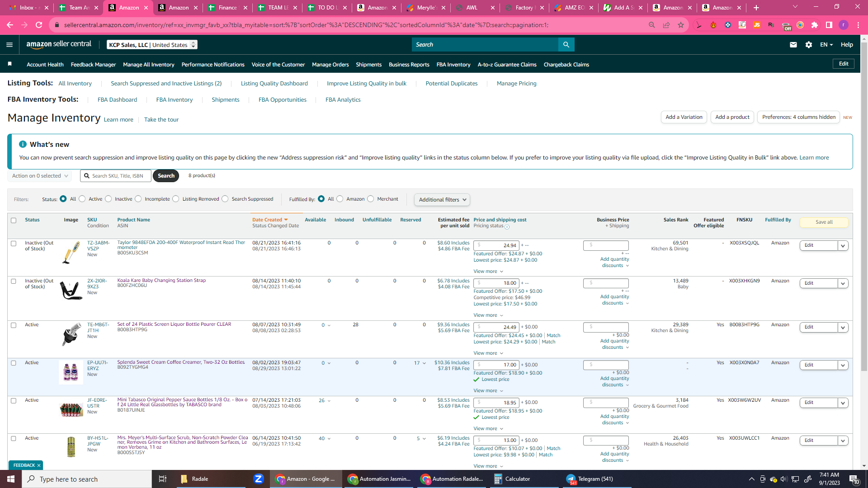
Task: Click the bookmark icon beside Account Health
Action: click(x=10, y=64)
